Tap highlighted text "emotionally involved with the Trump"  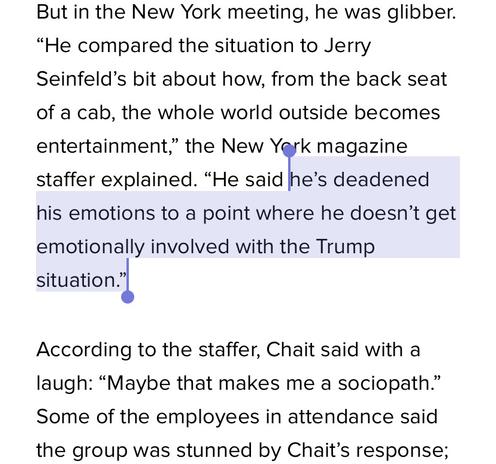pos(205,247)
